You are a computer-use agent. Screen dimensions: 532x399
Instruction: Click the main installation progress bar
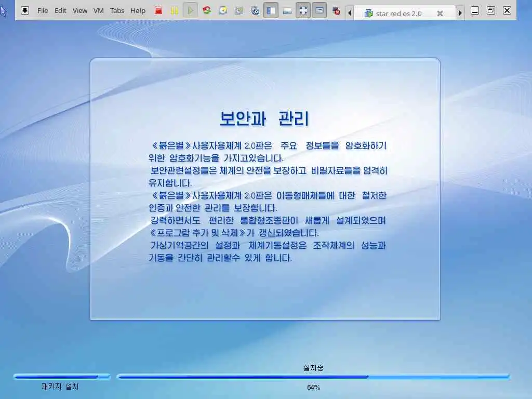(x=313, y=376)
